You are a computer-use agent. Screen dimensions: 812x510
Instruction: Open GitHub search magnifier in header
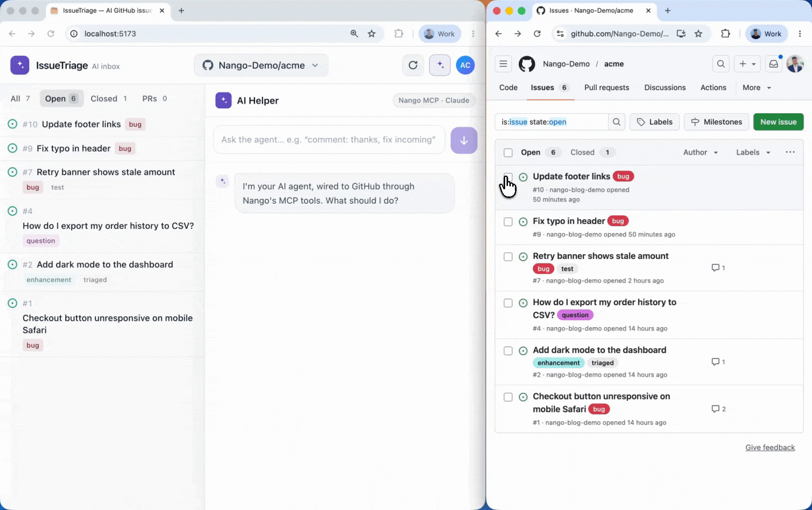721,64
